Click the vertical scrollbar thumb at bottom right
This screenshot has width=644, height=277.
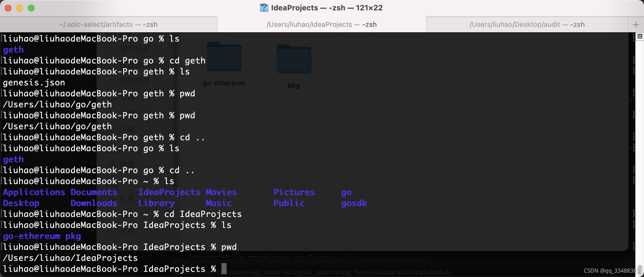coord(640,270)
